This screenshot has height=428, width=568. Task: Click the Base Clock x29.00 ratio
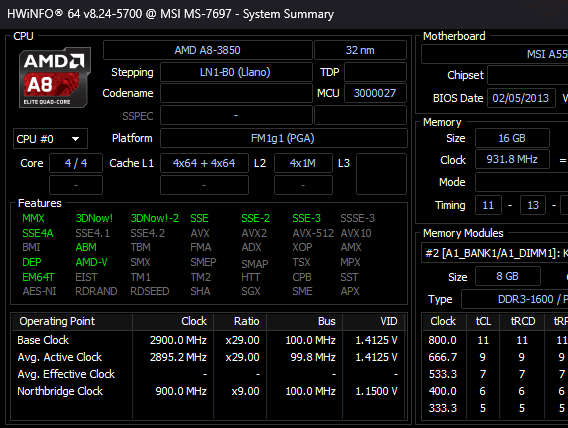pos(242,340)
